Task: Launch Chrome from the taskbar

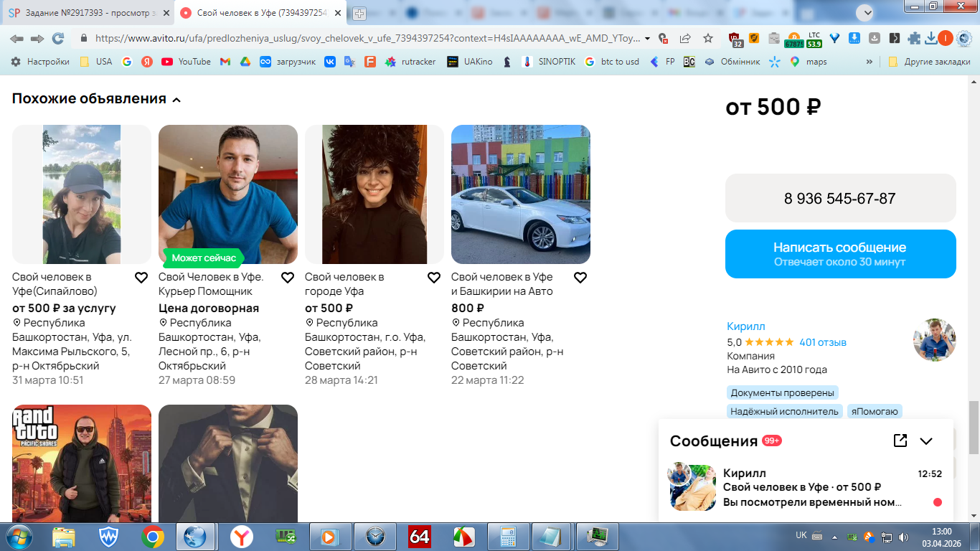Action: click(x=152, y=537)
